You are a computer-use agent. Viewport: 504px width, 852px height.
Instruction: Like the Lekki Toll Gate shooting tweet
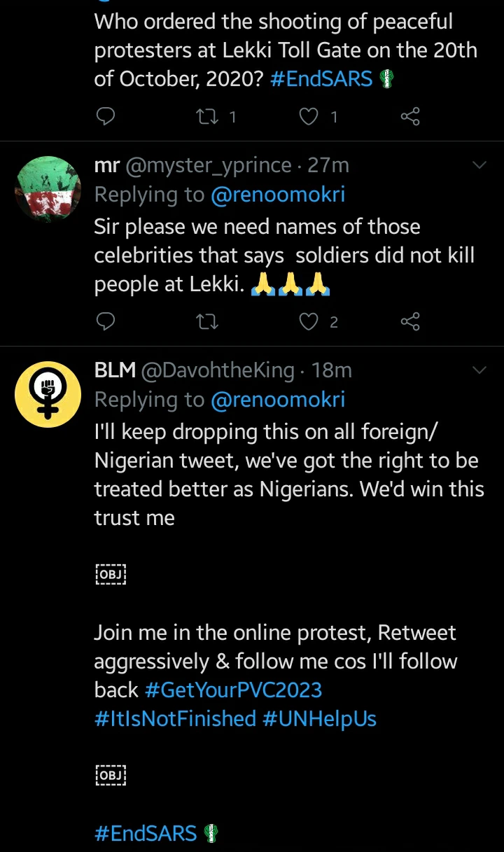pos(309,116)
